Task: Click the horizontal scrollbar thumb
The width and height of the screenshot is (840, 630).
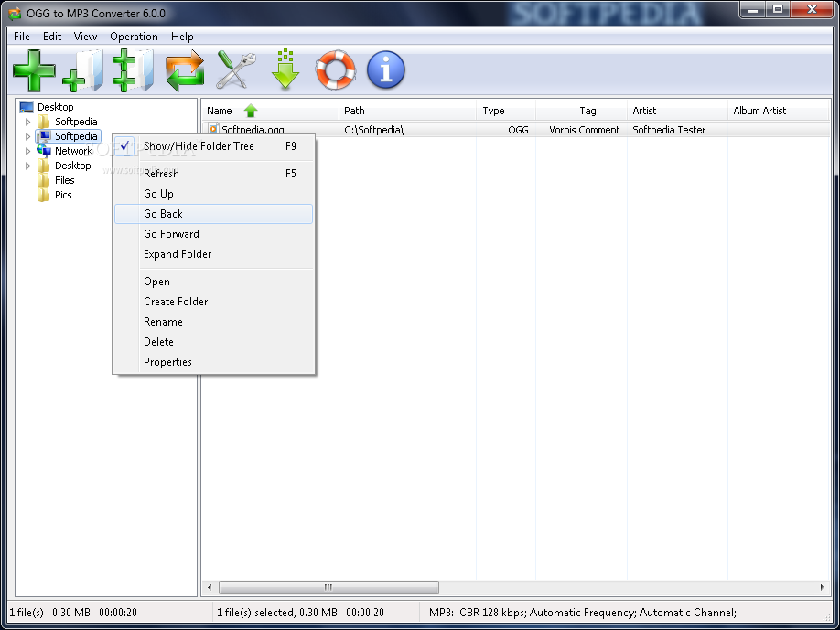Action: (328, 587)
